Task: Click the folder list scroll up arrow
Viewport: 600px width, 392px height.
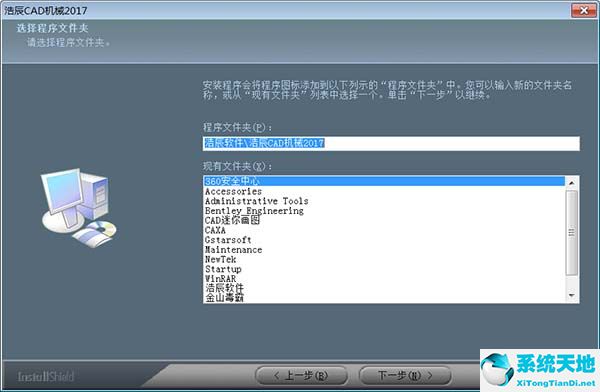Action: (572, 183)
